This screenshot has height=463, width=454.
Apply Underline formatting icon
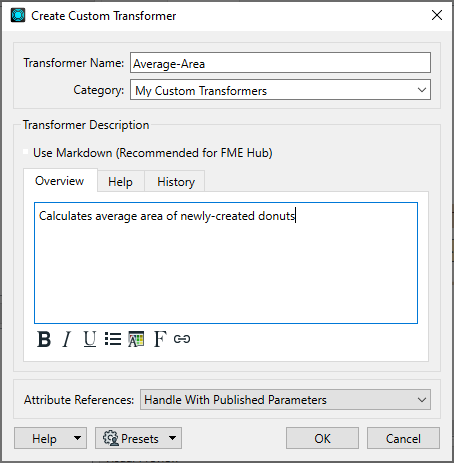coord(90,339)
